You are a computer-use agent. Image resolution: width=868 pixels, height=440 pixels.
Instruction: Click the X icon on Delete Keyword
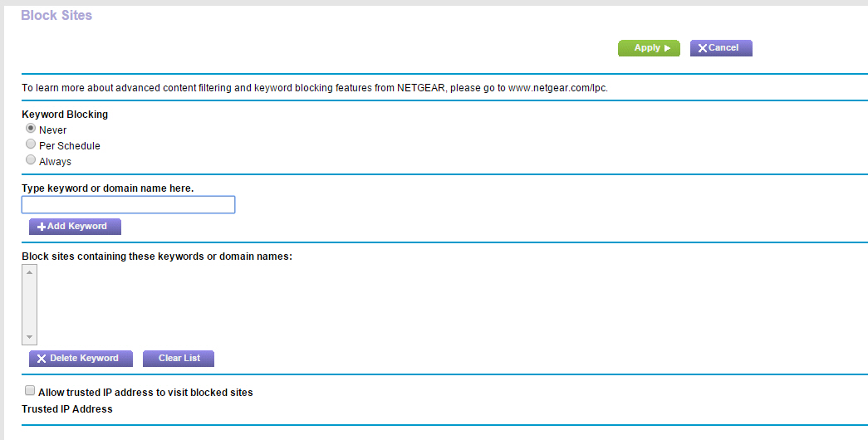tap(42, 359)
